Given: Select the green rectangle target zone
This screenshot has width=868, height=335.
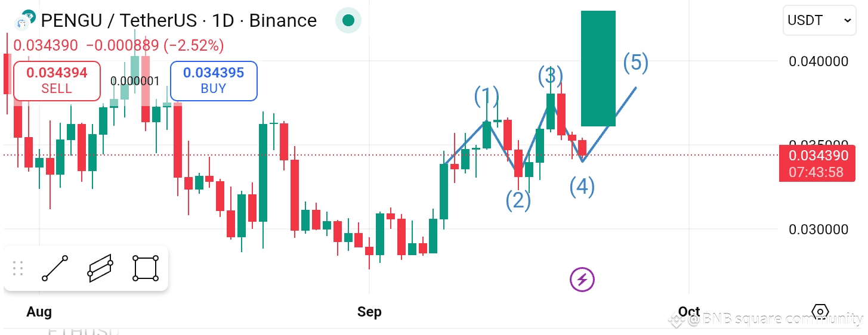Looking at the screenshot, I should click(598, 69).
